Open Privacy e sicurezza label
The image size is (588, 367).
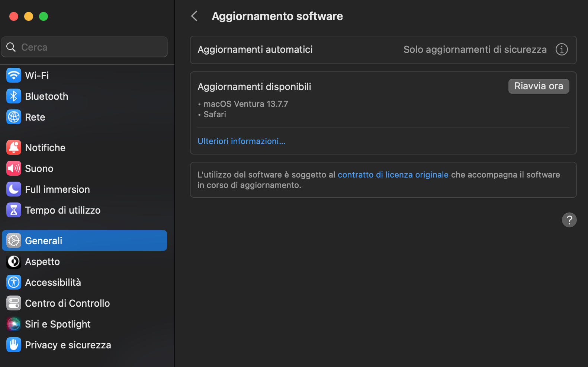68,345
